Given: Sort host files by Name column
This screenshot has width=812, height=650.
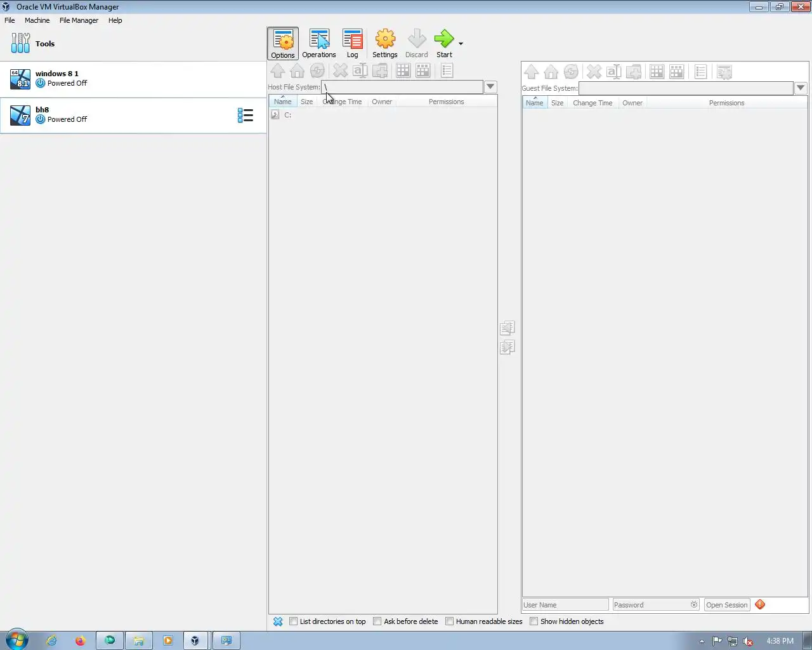Looking at the screenshot, I should tap(283, 102).
